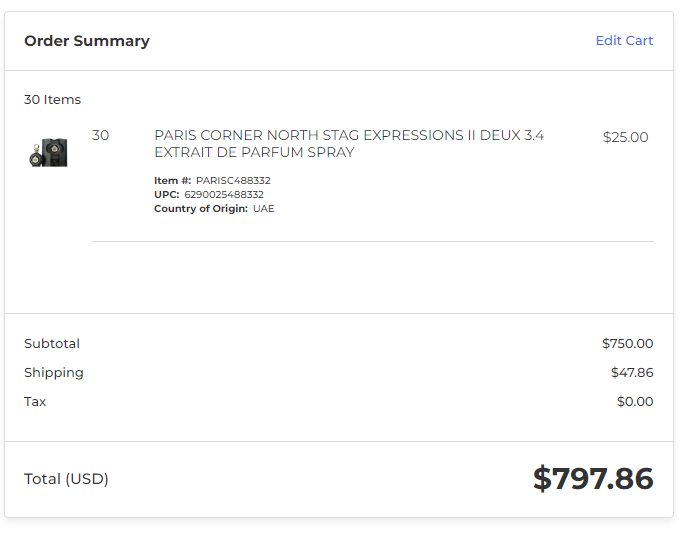Click the Item # label
691x534 pixels.
172,181
